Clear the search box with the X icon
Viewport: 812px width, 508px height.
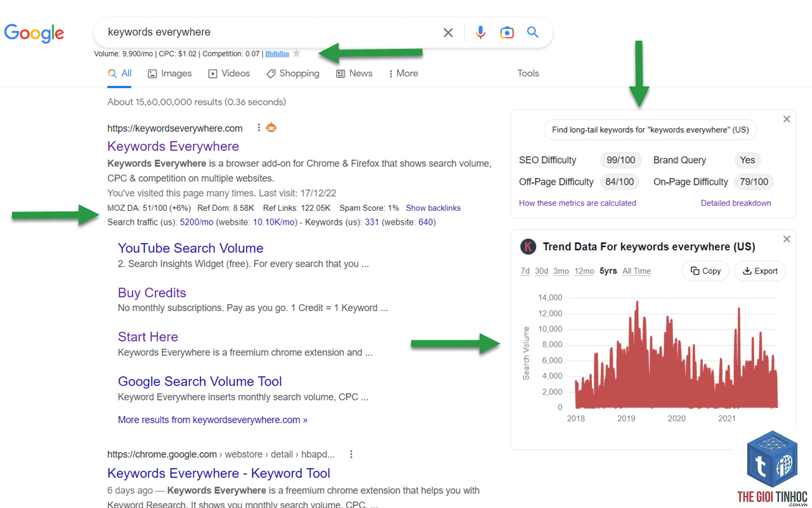click(449, 32)
